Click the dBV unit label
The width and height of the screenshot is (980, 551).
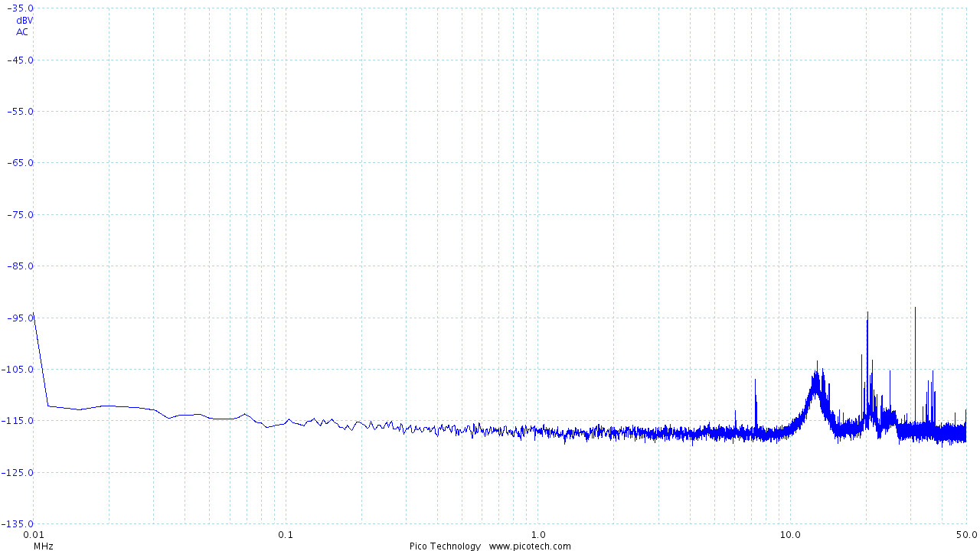tap(24, 21)
